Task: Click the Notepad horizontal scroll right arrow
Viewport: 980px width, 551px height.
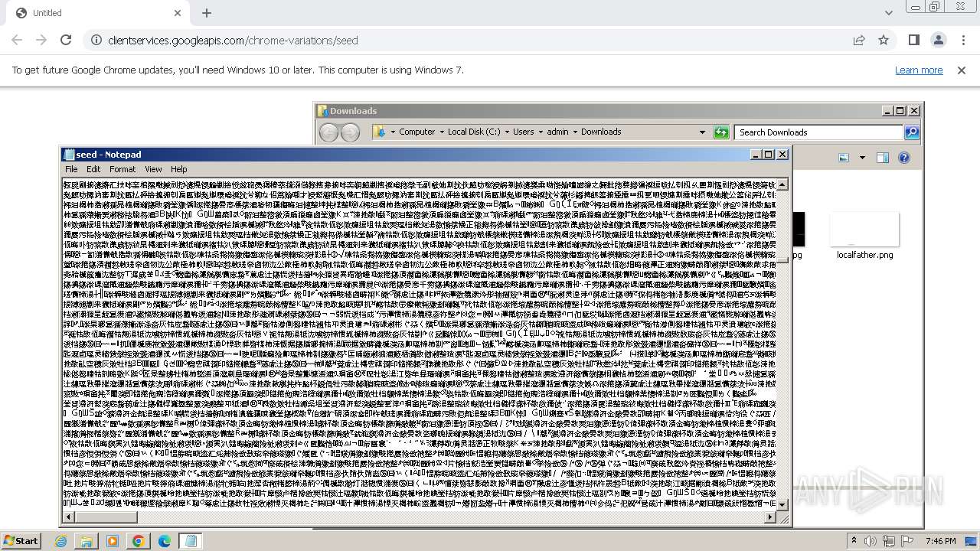Action: point(771,517)
